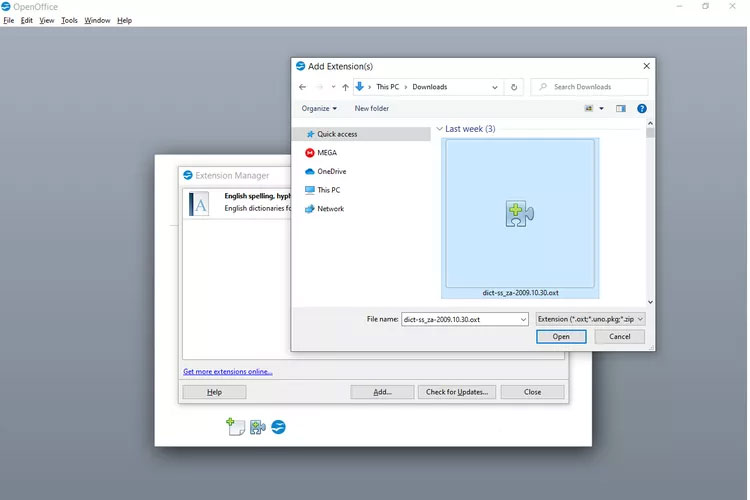Viewport: 750px width, 500px height.
Task: Restore down the OpenOffice window
Action: coord(706,6)
